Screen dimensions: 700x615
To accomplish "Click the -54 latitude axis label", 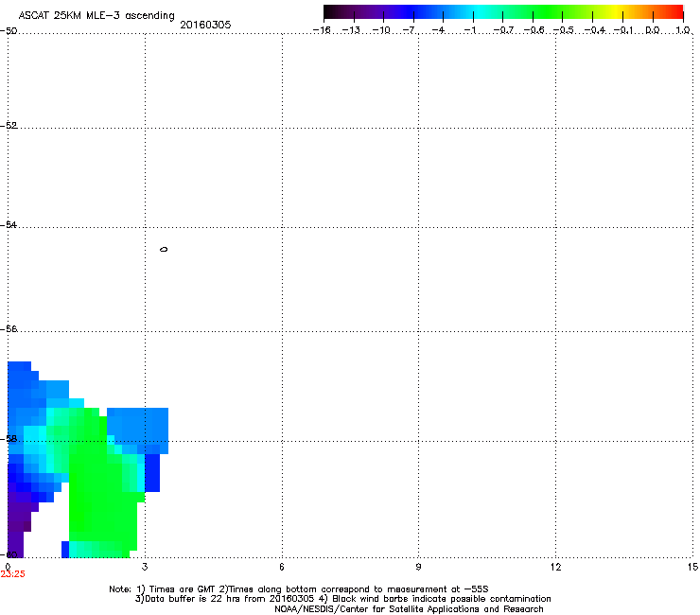I will 9,225.
